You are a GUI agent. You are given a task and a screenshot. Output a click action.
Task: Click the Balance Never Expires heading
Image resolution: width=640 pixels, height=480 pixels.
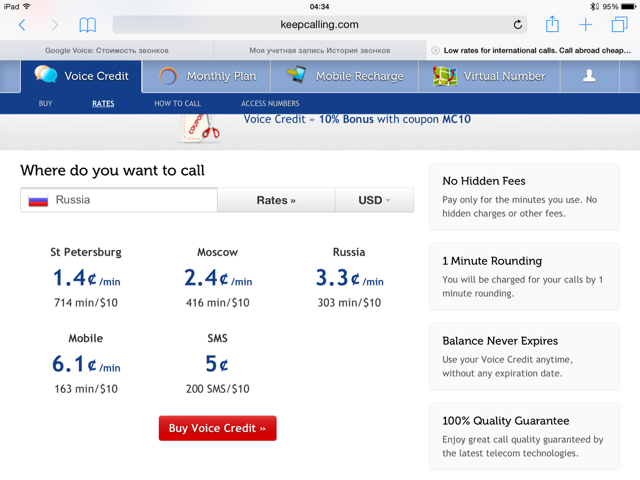click(500, 341)
